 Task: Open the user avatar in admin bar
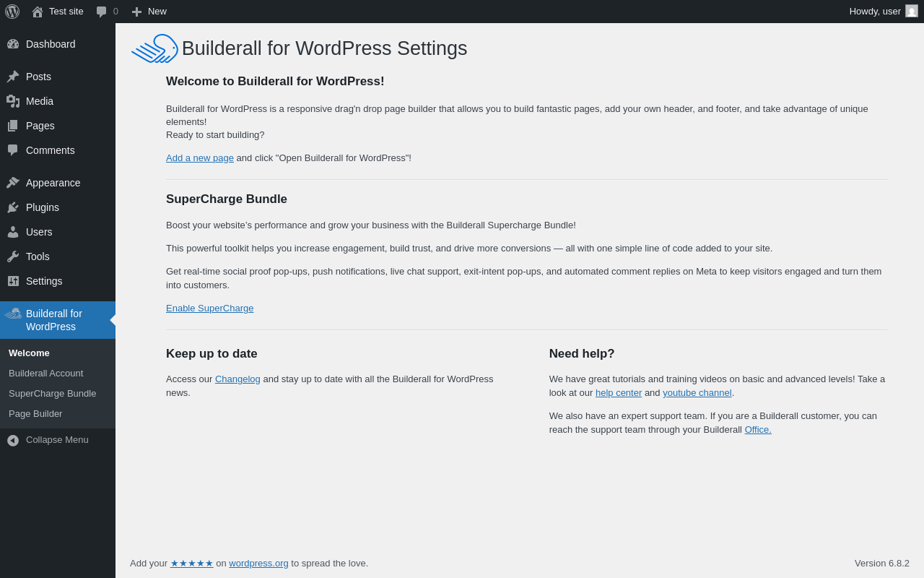(x=912, y=11)
